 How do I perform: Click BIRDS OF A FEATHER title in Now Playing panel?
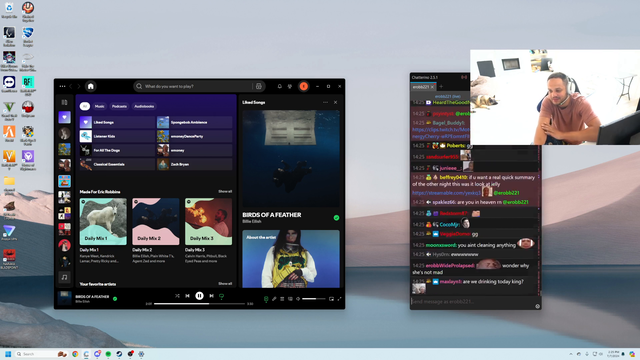[272, 215]
